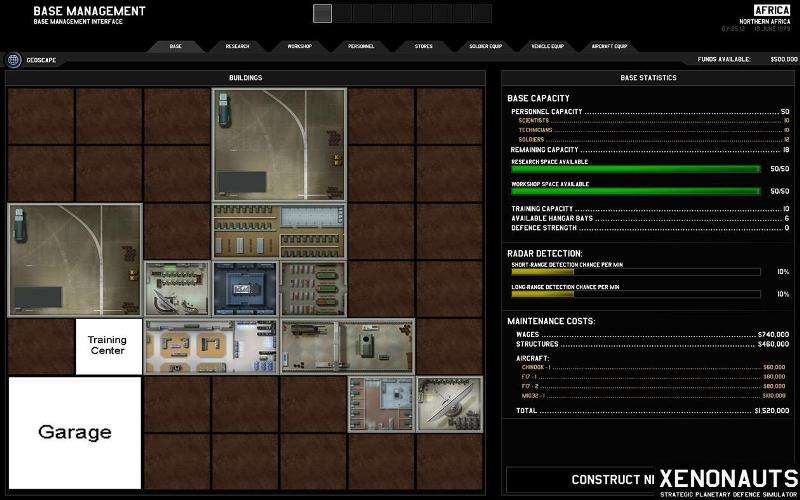Open the Personnel tab
The height and width of the screenshot is (500, 800).
click(x=361, y=46)
